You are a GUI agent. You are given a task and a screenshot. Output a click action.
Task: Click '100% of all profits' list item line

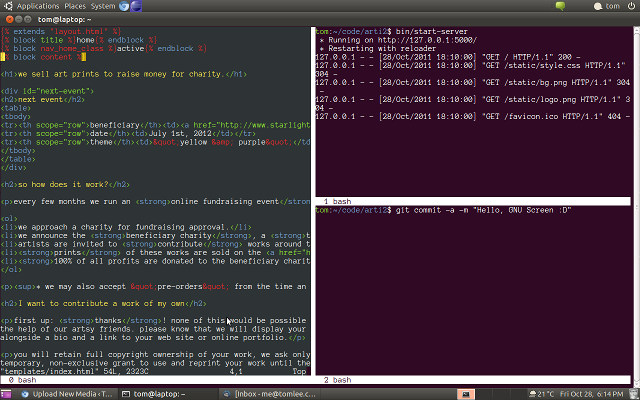[x=155, y=261]
